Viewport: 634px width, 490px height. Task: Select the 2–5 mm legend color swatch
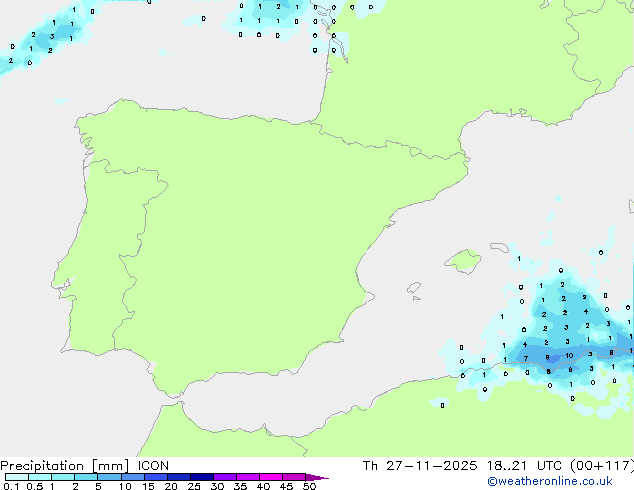tap(86, 477)
